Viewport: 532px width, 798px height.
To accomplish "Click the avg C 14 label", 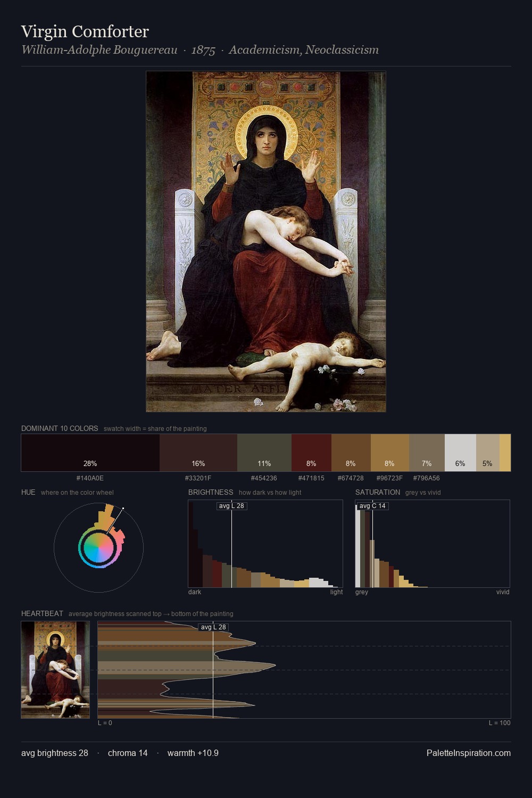I will [373, 505].
